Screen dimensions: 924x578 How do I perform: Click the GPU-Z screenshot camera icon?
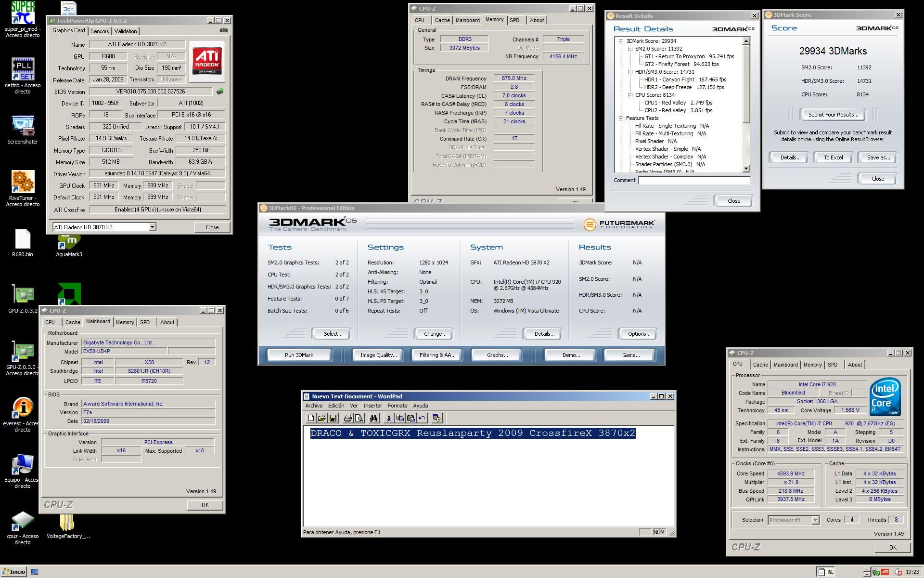224,30
